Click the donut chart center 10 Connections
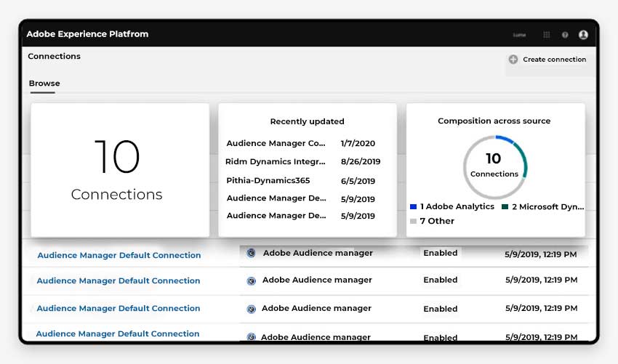 pos(494,166)
